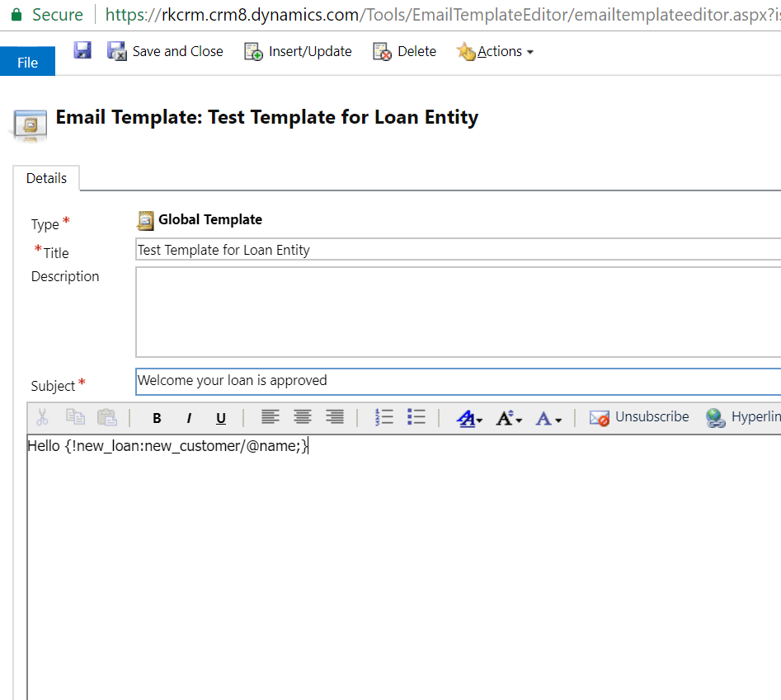Viewport: 781px width, 700px height.
Task: Align text to the right
Action: tap(334, 417)
